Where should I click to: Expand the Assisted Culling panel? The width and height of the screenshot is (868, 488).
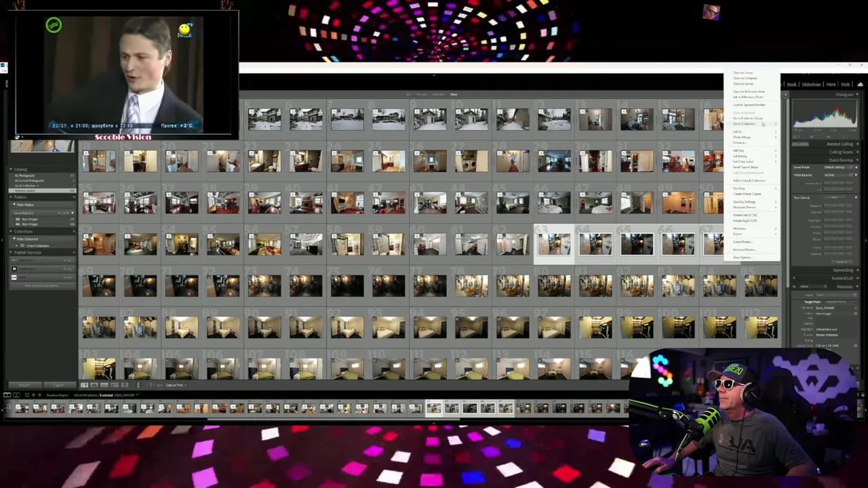tap(857, 144)
